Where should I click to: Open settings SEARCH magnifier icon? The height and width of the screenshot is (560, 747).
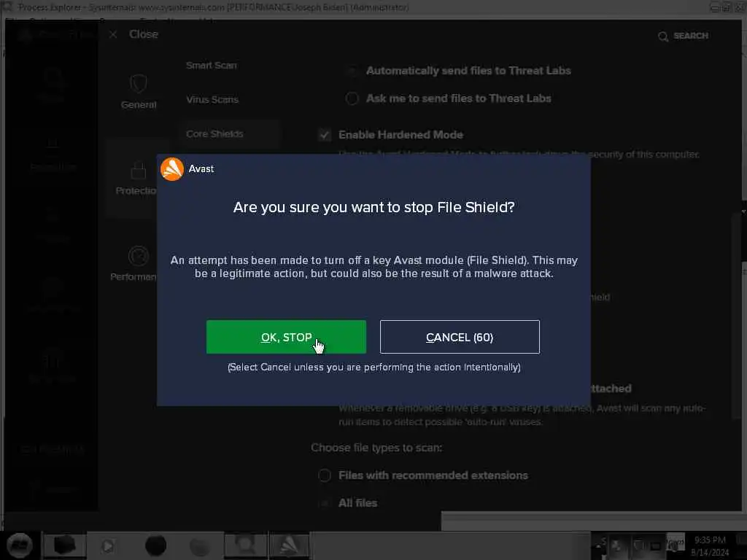662,36
